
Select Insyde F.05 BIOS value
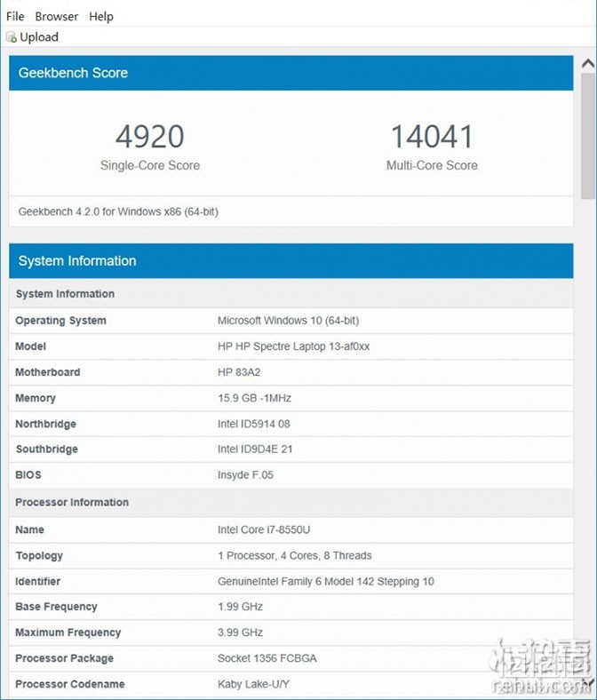coord(245,475)
